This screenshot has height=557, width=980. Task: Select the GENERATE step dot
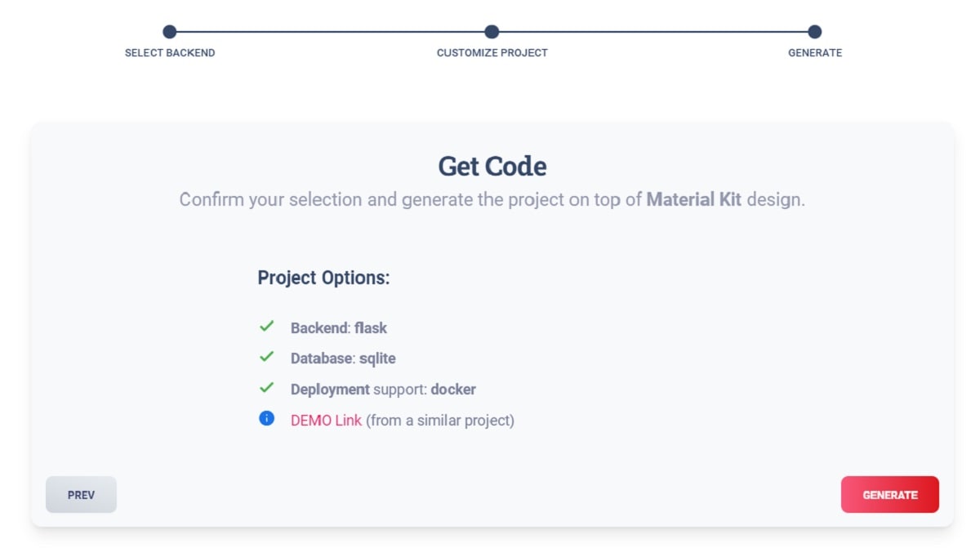814,31
